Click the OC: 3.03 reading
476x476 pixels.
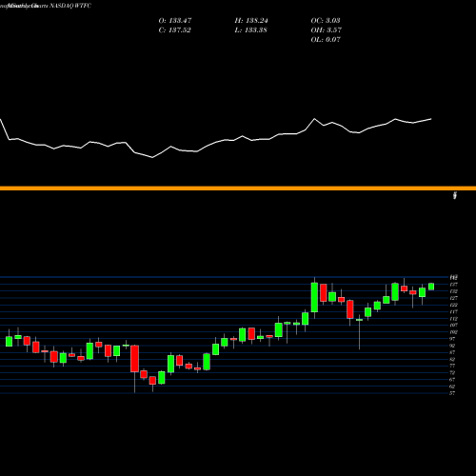pos(326,21)
